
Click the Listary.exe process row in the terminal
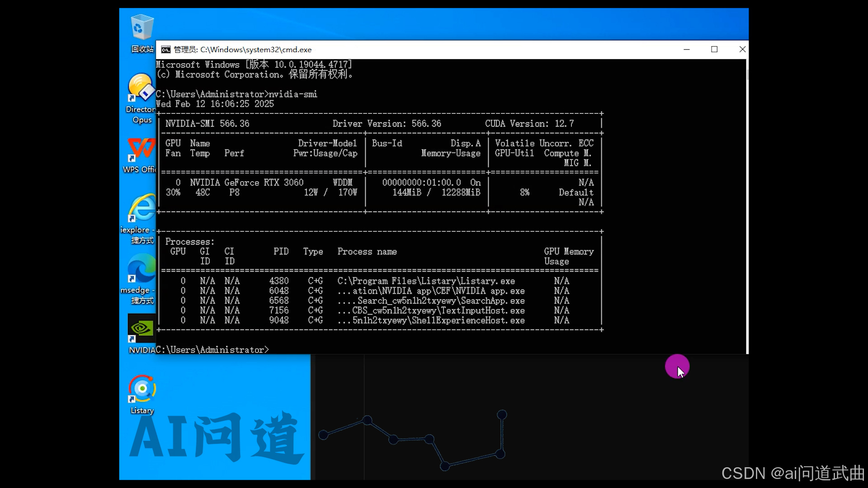click(x=426, y=281)
